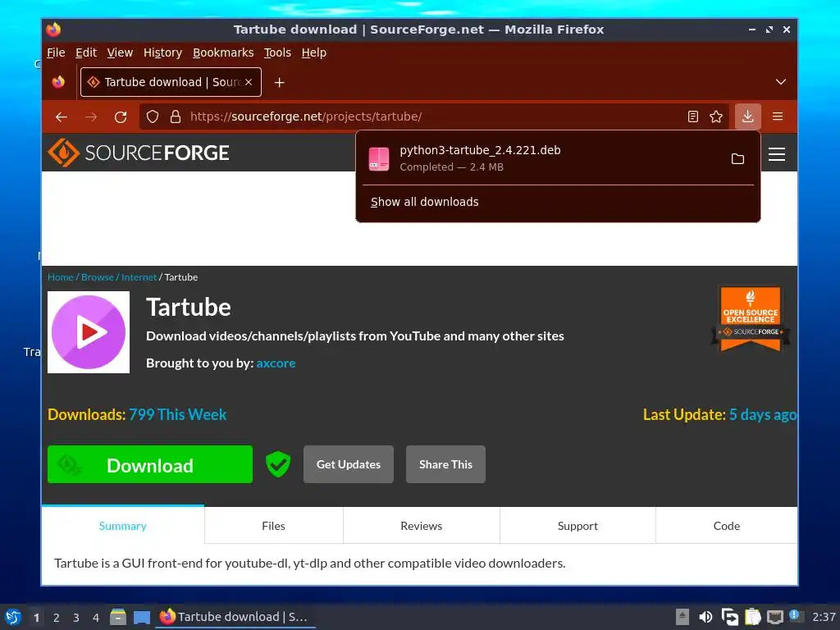Open the History menu
The image size is (840, 630).
point(162,52)
